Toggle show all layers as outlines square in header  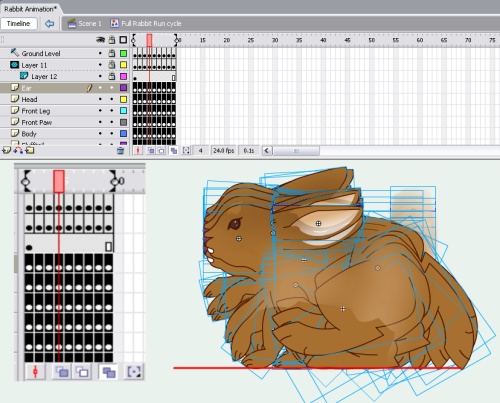123,40
